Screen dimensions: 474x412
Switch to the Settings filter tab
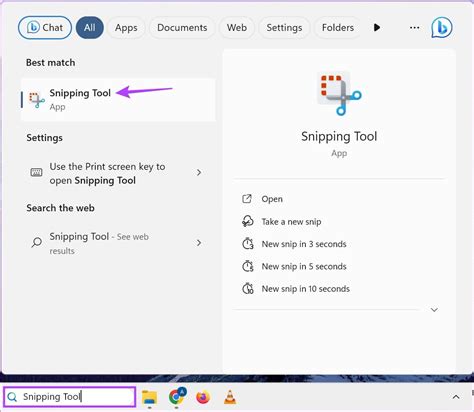pos(284,28)
